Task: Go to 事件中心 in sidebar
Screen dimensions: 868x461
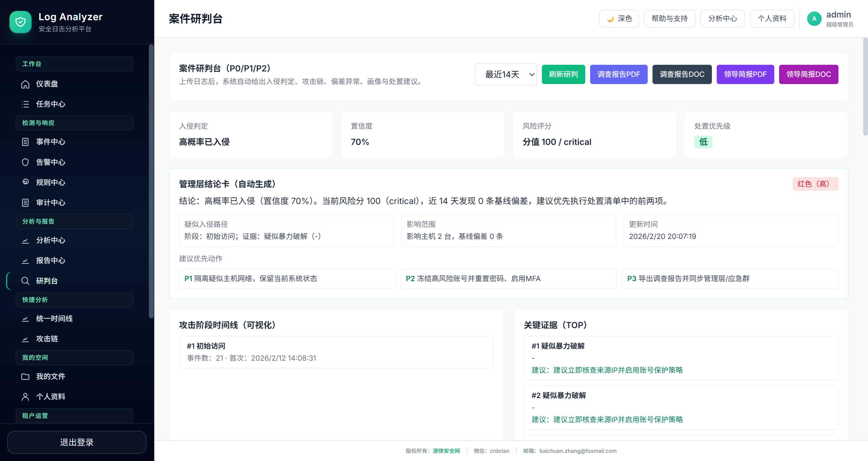Action: [x=51, y=142]
